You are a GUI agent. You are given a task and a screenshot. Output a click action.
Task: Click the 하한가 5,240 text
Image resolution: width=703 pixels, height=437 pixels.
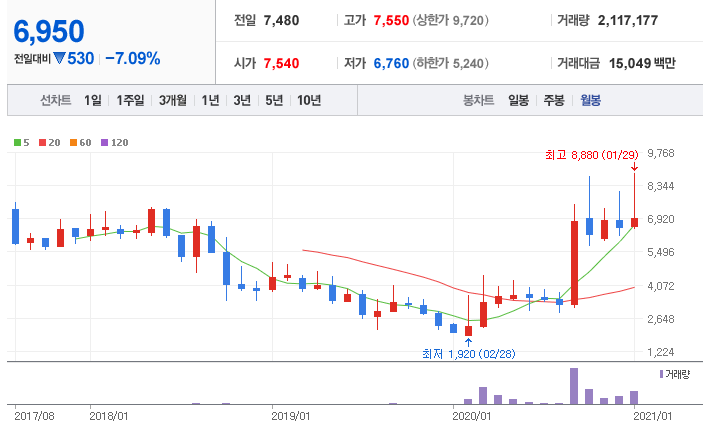pyautogui.click(x=451, y=63)
